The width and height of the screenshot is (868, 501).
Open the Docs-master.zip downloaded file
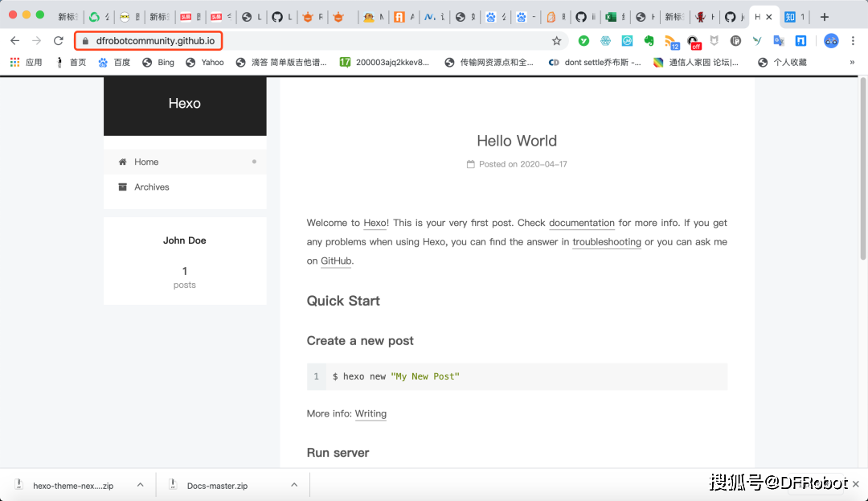point(217,486)
